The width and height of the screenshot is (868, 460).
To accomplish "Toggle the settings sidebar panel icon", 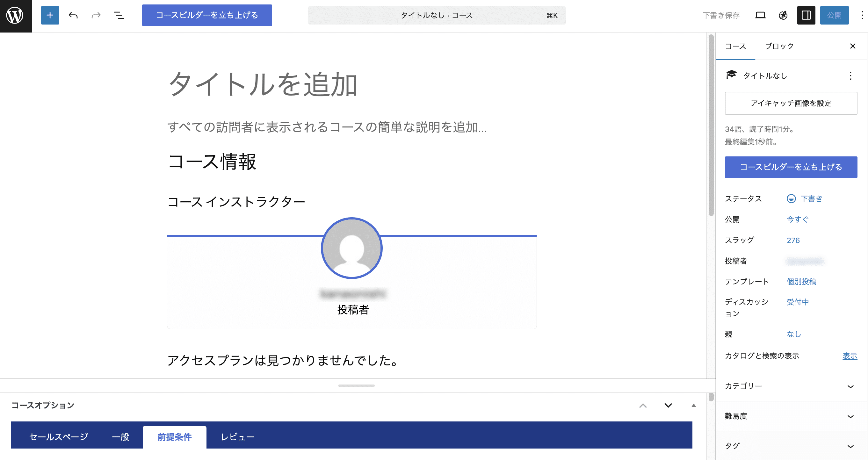I will point(806,15).
